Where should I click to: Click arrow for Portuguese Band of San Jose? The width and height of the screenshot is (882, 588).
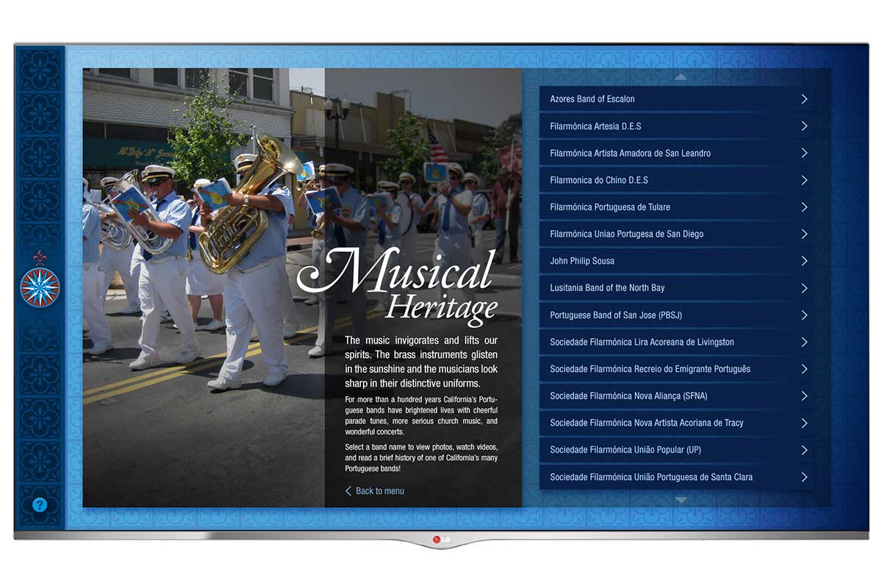pyautogui.click(x=804, y=315)
